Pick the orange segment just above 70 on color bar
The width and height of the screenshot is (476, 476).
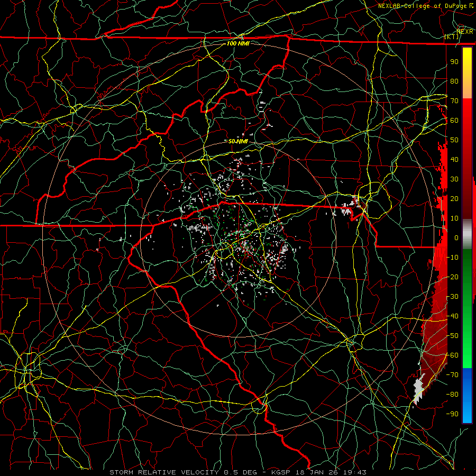[x=467, y=90]
